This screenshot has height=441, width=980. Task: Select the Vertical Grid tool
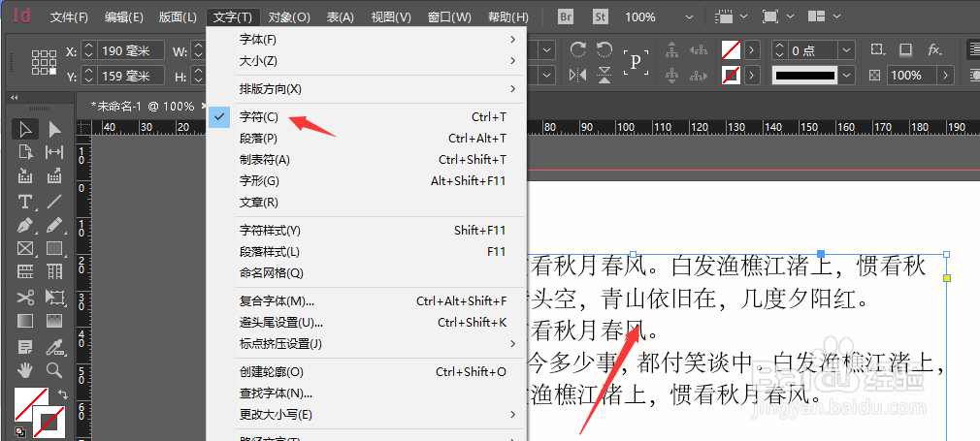[55, 272]
